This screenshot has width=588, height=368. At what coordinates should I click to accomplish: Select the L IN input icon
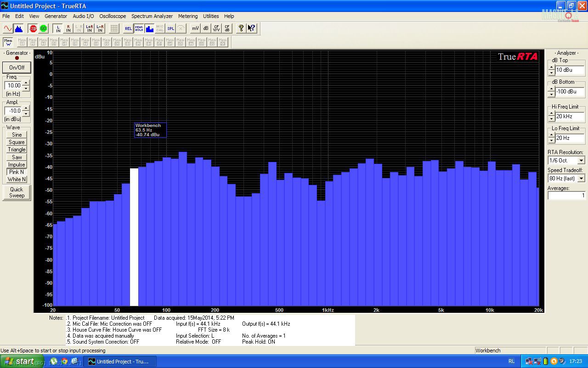pyautogui.click(x=58, y=29)
